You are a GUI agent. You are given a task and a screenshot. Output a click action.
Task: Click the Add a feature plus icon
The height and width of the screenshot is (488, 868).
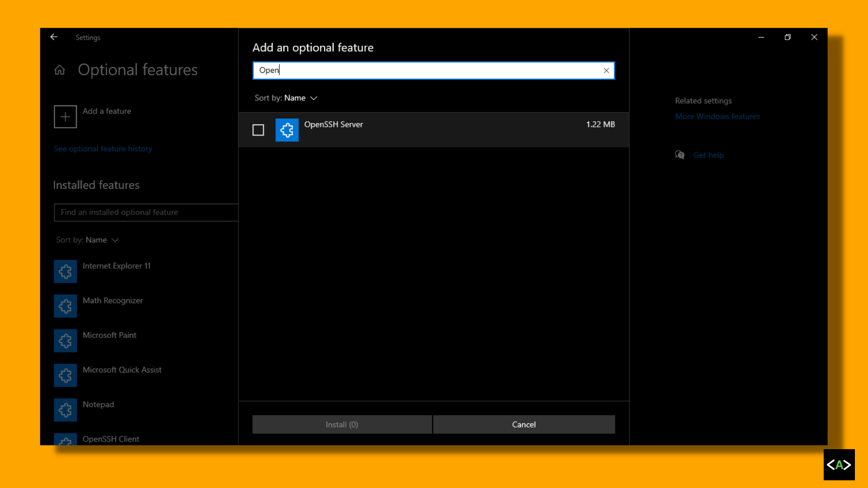pyautogui.click(x=66, y=117)
